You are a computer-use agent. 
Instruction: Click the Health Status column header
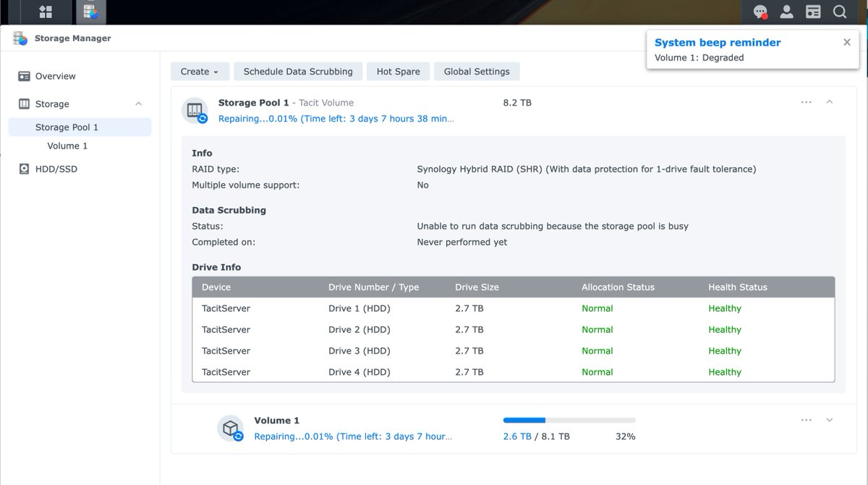coord(738,287)
